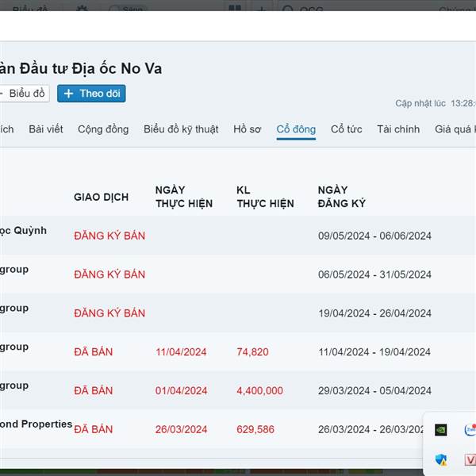Viewport: 476px width, 476px height.
Task: Click the execution date 26/03/2024
Action: pyautogui.click(x=181, y=429)
